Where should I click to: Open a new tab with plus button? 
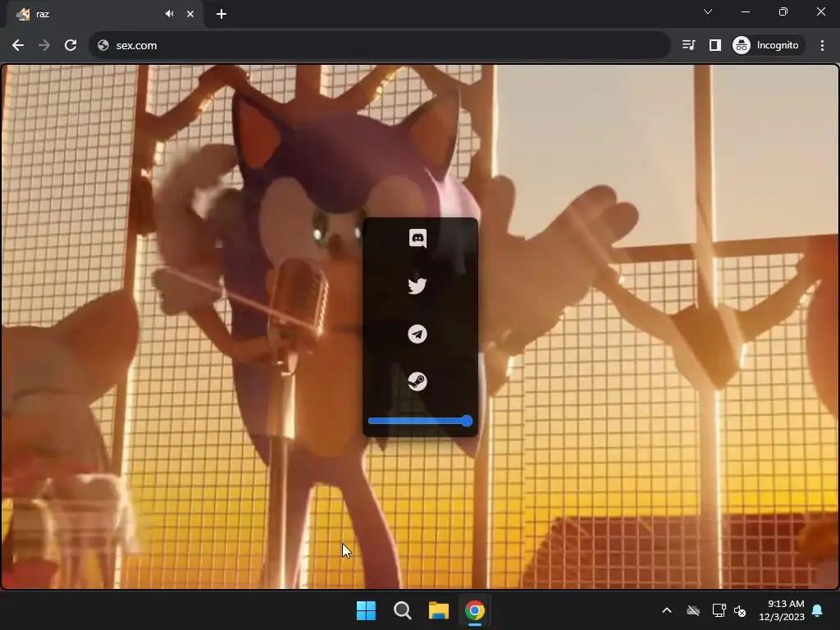[x=221, y=14]
